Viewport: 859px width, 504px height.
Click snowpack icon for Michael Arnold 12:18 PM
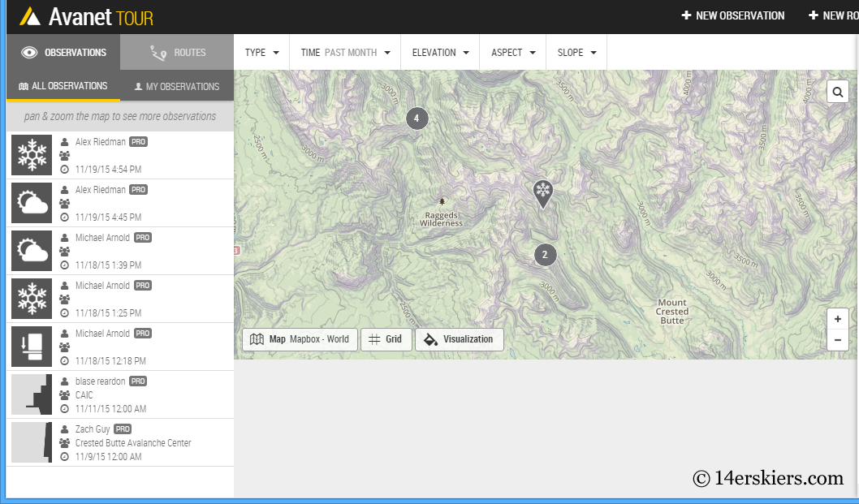(32, 347)
